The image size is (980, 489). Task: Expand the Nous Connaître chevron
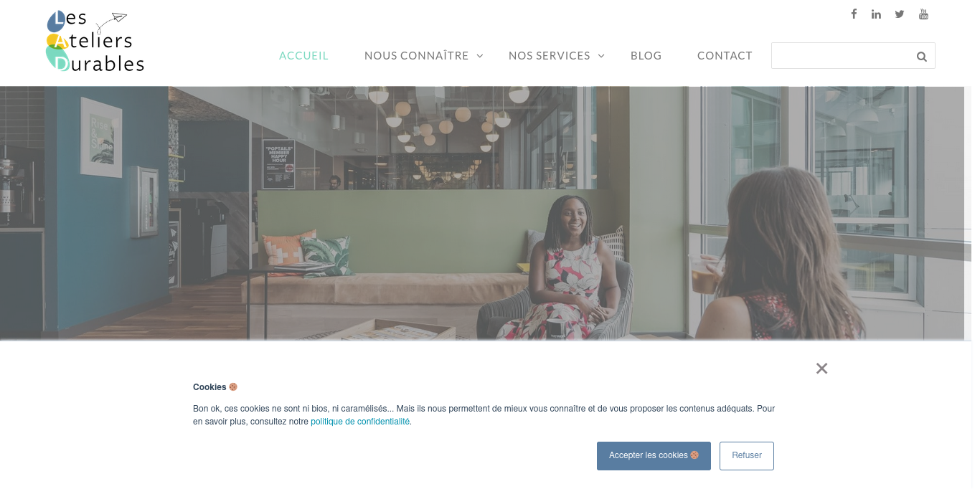[480, 55]
